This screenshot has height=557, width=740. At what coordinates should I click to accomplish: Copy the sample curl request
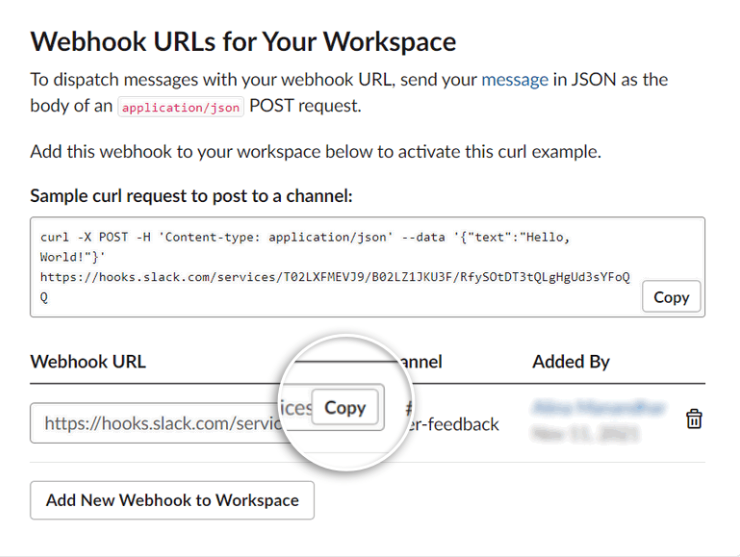pos(671,297)
